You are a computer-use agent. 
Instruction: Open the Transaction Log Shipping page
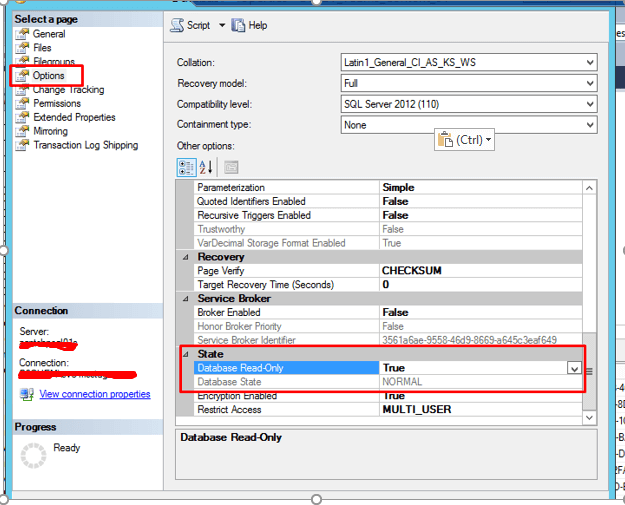pyautogui.click(x=86, y=145)
